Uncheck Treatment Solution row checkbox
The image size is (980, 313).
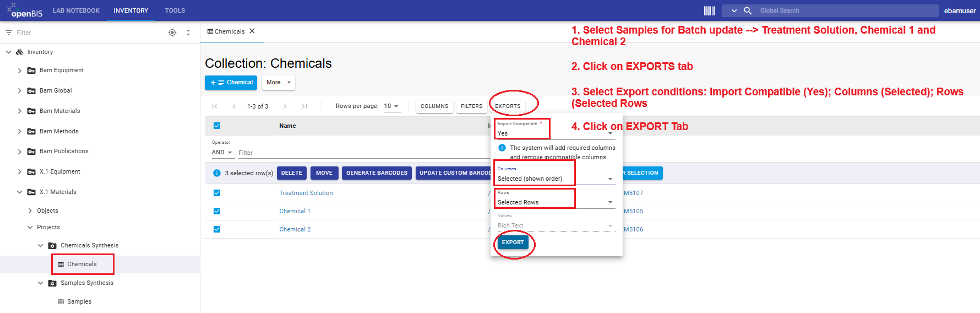[217, 193]
